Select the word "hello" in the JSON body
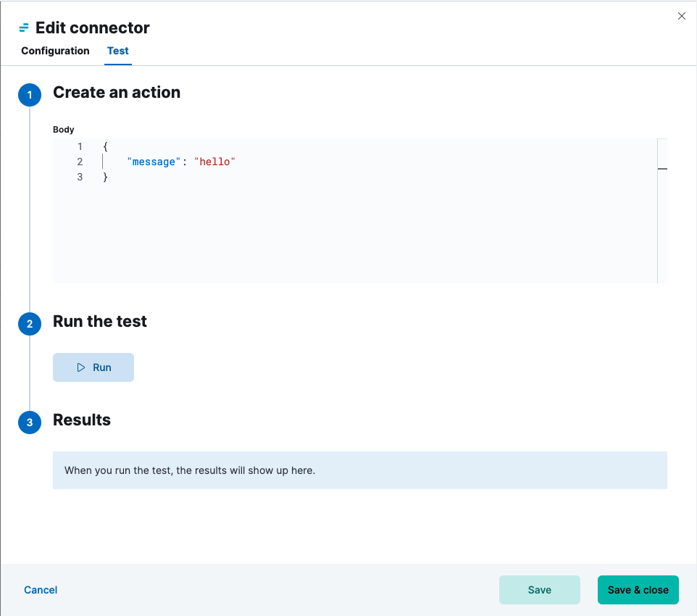 tap(214, 162)
